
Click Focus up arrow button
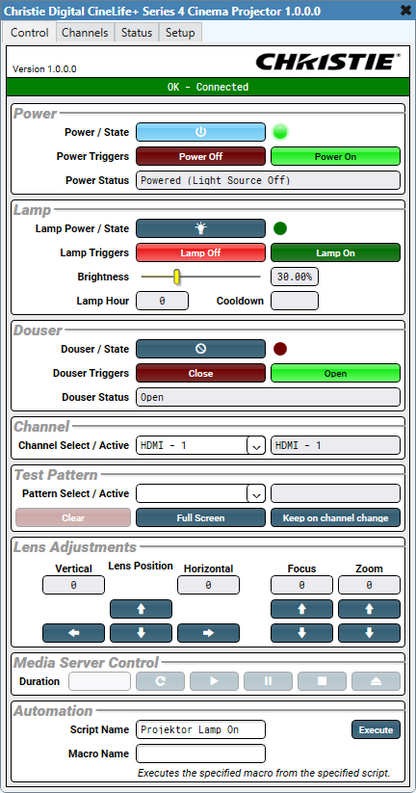[302, 609]
